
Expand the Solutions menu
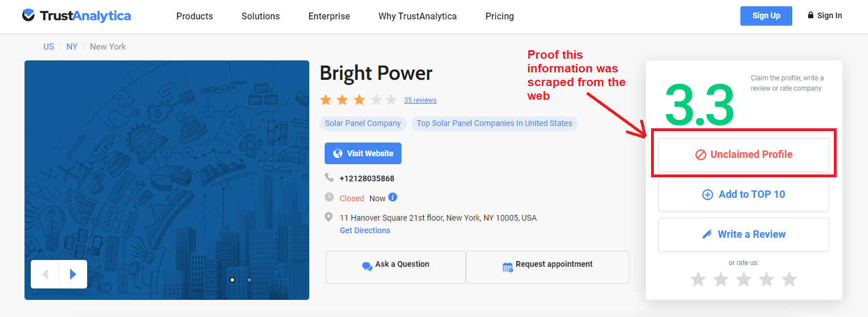coord(260,16)
